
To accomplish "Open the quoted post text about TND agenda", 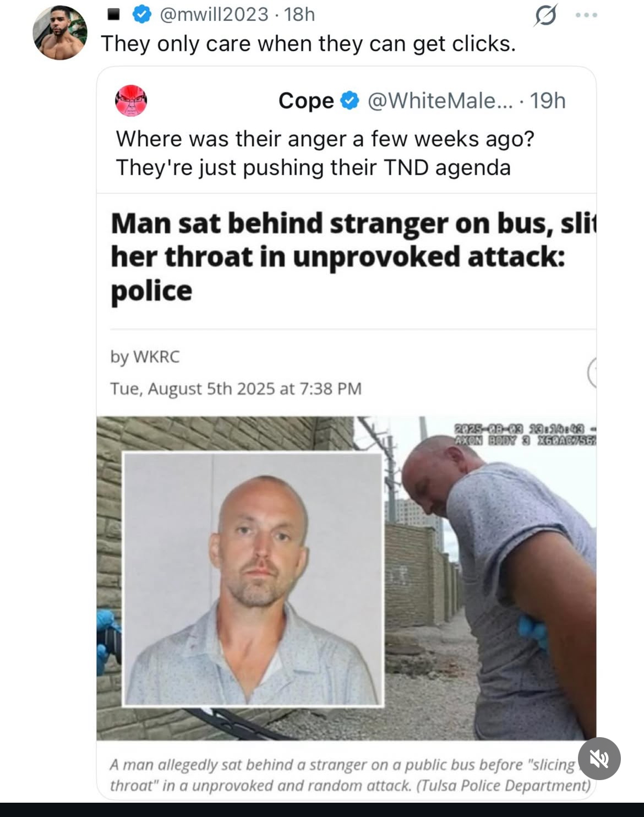I will coord(325,153).
